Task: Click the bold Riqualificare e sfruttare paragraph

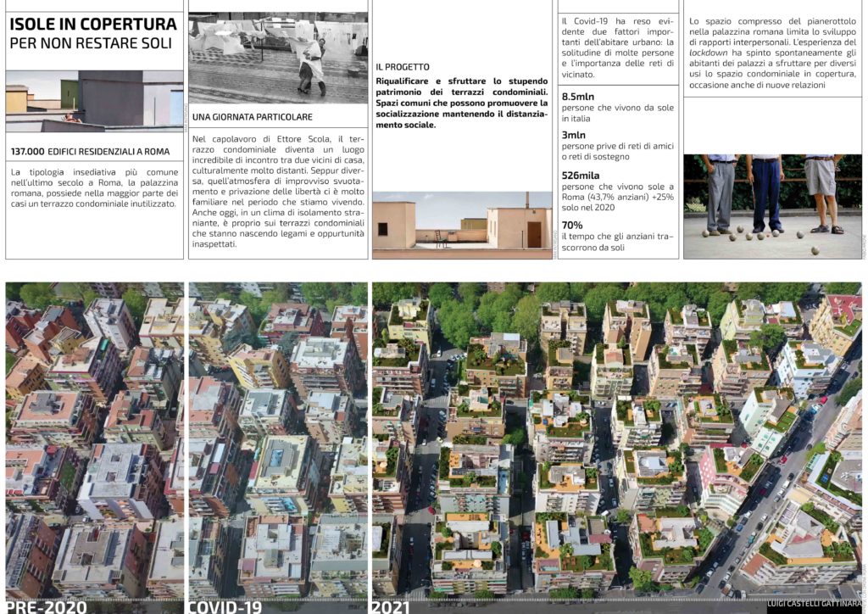Action: pyautogui.click(x=462, y=103)
